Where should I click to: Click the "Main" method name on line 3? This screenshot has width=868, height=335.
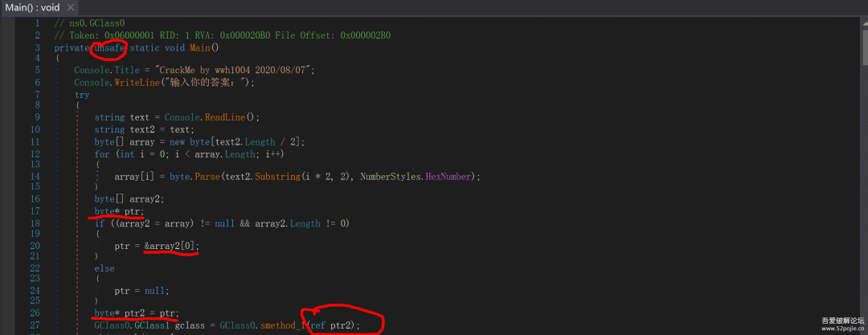click(199, 47)
